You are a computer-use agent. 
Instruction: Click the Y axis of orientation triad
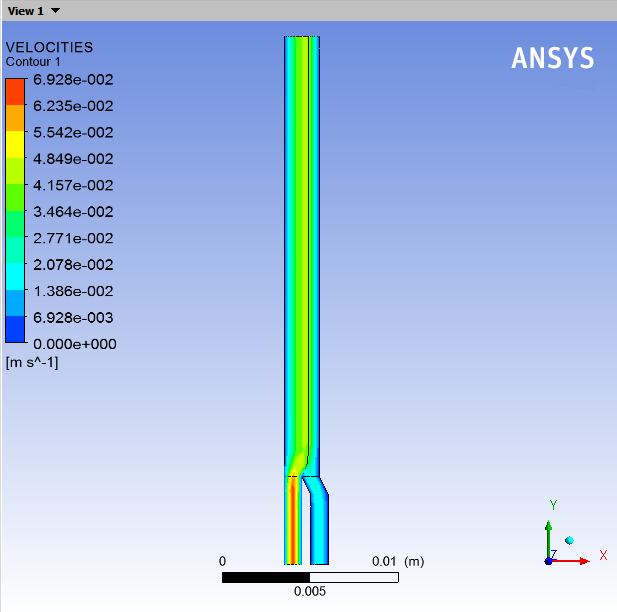tap(549, 540)
